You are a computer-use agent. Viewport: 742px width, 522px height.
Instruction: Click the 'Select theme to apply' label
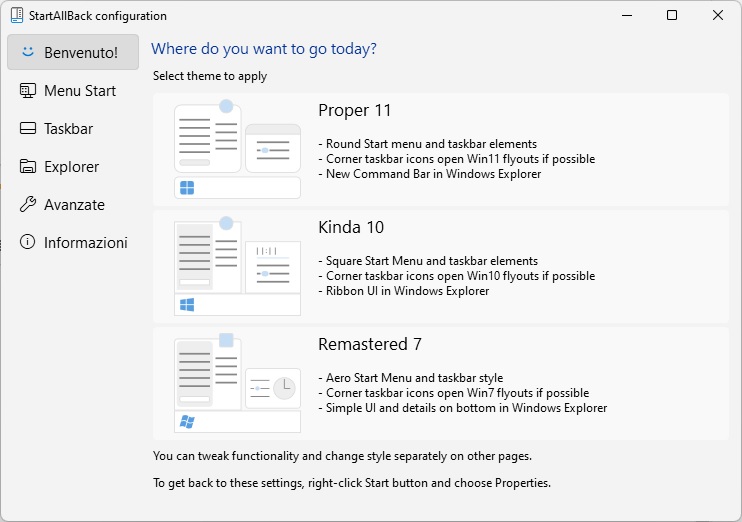click(210, 76)
